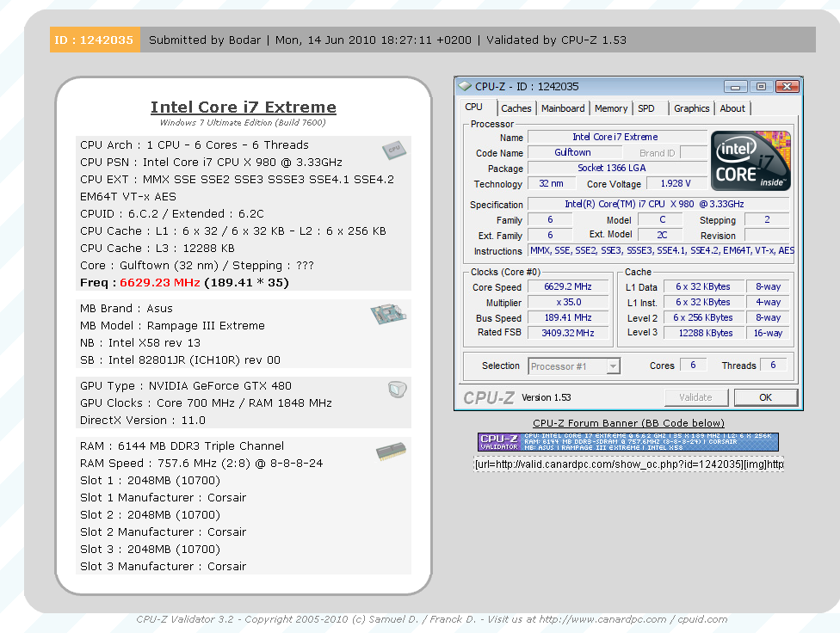Viewport: 840px width, 633px height.
Task: Click the Intel Core i7 Extreme heading link
Action: (244, 108)
